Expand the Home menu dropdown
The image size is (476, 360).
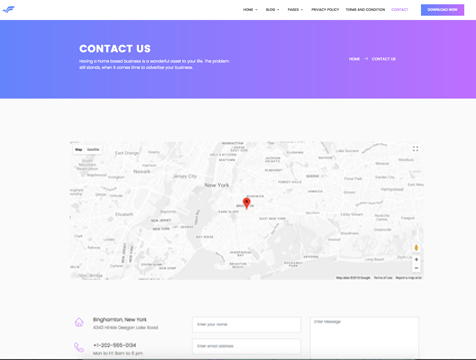[250, 10]
